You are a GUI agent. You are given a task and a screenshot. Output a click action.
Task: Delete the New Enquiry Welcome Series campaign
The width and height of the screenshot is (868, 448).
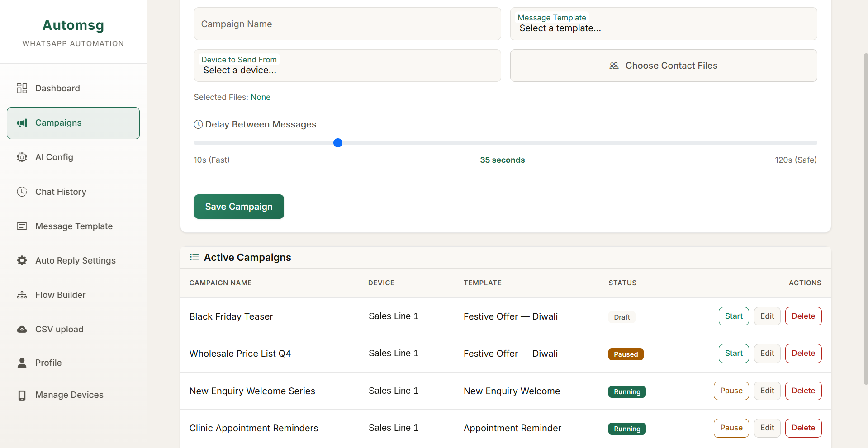803,391
